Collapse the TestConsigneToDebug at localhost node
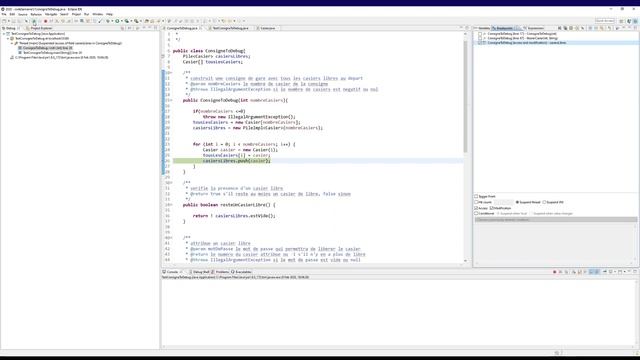This screenshot has height=360, width=640. (x=8, y=38)
